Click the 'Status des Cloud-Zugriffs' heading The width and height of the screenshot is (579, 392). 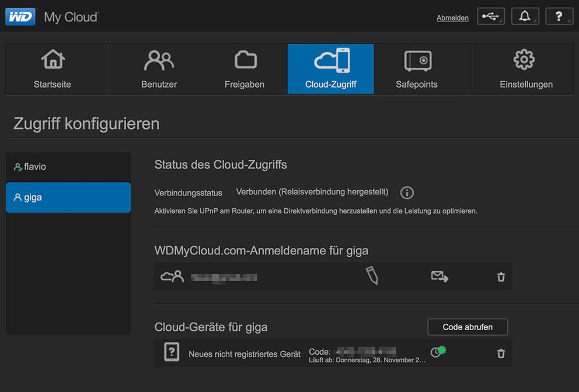tap(221, 164)
